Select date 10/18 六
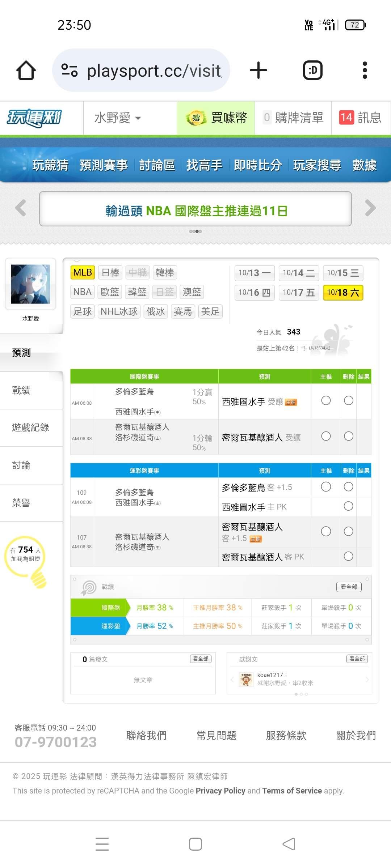Image resolution: width=391 pixels, height=868 pixels. point(343,293)
